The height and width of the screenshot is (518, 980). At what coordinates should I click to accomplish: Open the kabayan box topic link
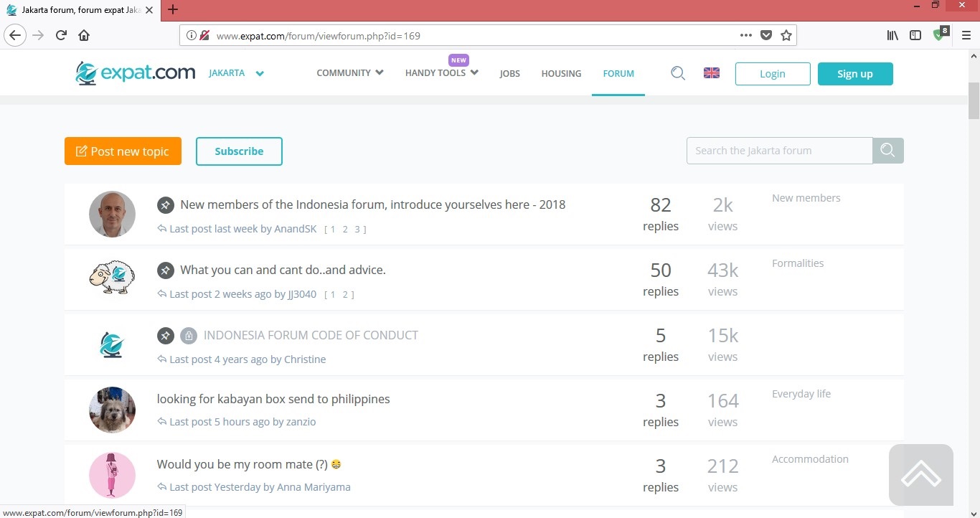click(x=273, y=399)
